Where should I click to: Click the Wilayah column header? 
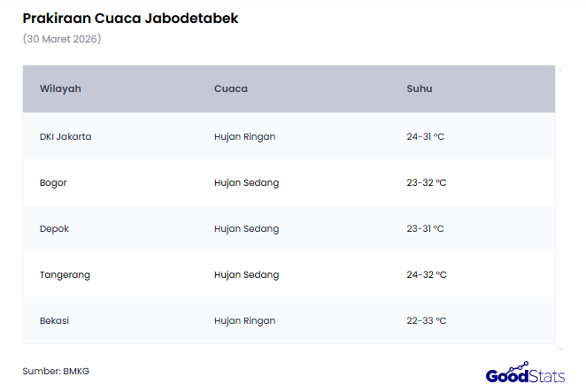60,88
